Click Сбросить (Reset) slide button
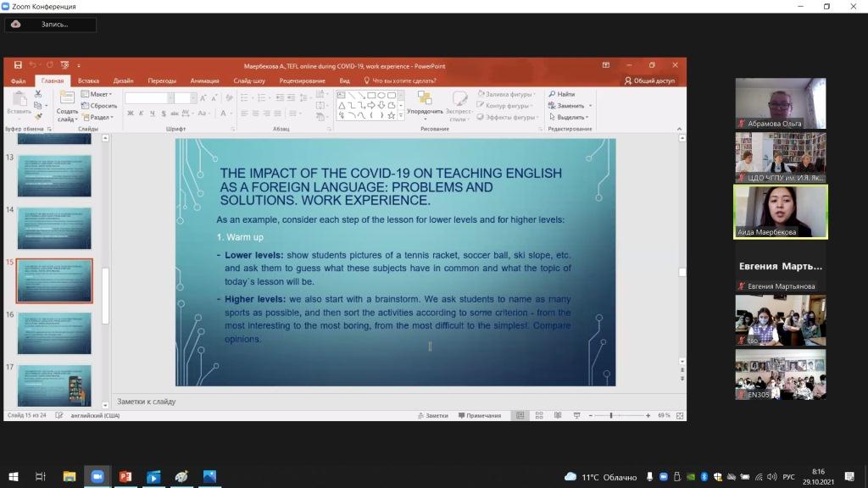Viewport: 868px width, 488px height. [99, 106]
